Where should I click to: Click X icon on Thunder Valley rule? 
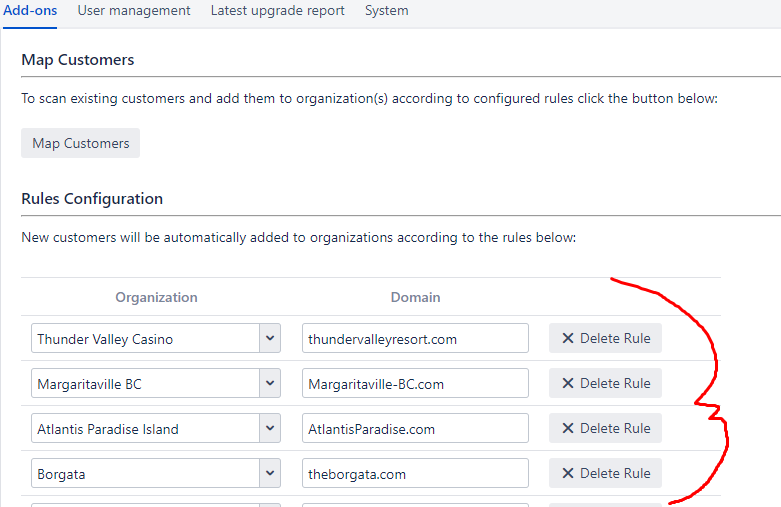tap(568, 339)
